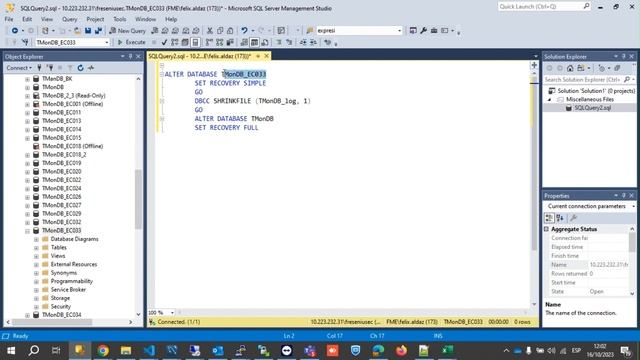Toggle Results to Text option
Screen dimensions: 640x360
point(244,42)
